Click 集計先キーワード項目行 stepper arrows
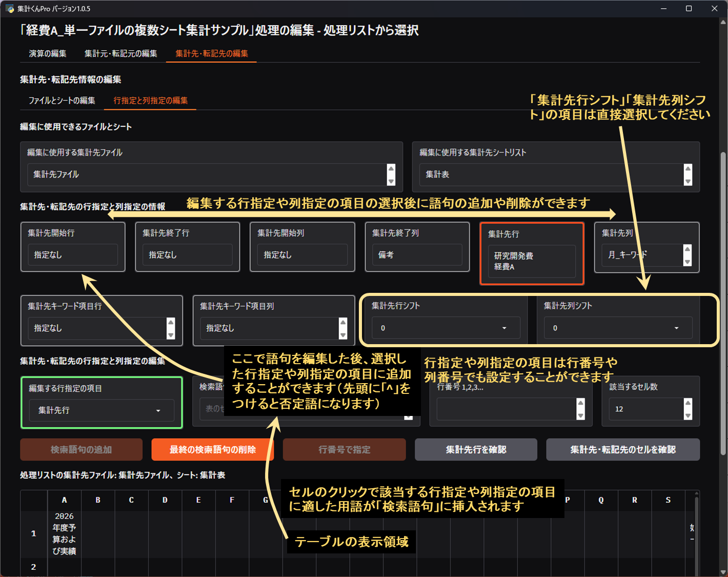The height and width of the screenshot is (577, 728). 171,328
